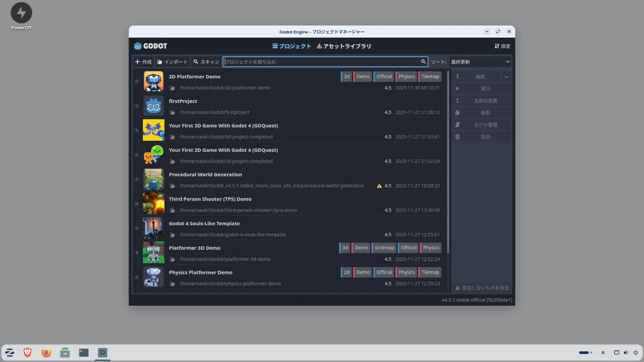644x362 pixels.
Task: Click the 除去 remove button
Action: click(482, 137)
